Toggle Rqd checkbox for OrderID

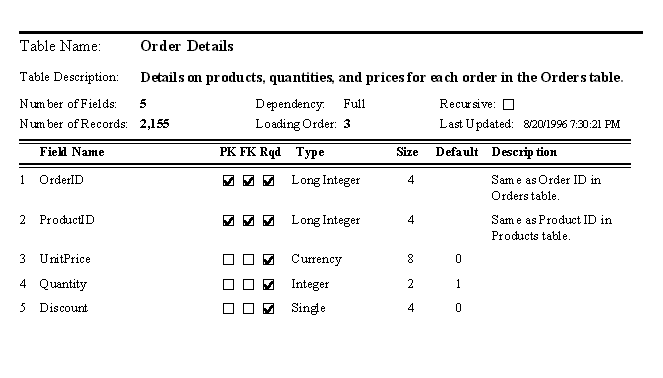268,181
